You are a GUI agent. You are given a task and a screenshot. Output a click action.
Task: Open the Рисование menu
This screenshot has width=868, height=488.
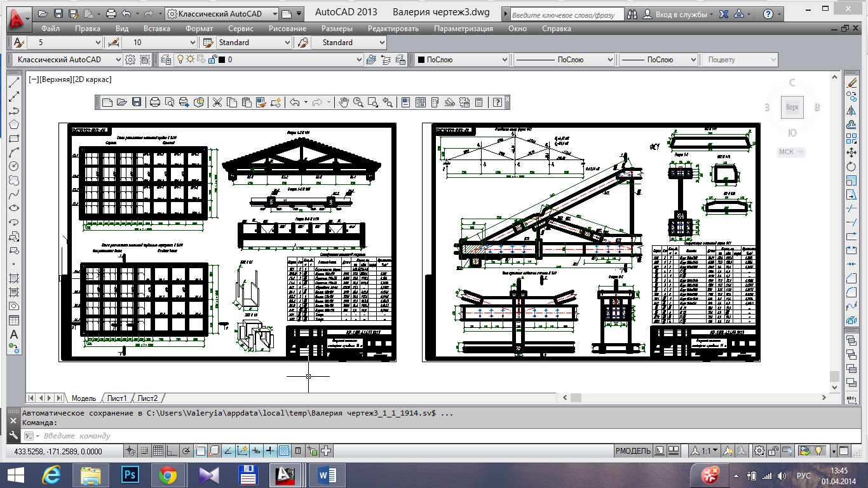[287, 29]
